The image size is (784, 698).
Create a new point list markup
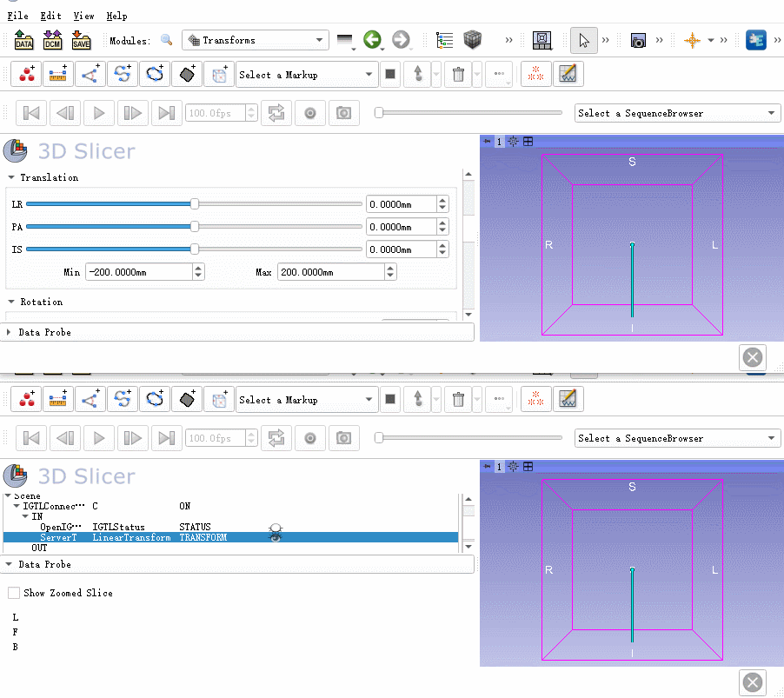click(x=25, y=74)
